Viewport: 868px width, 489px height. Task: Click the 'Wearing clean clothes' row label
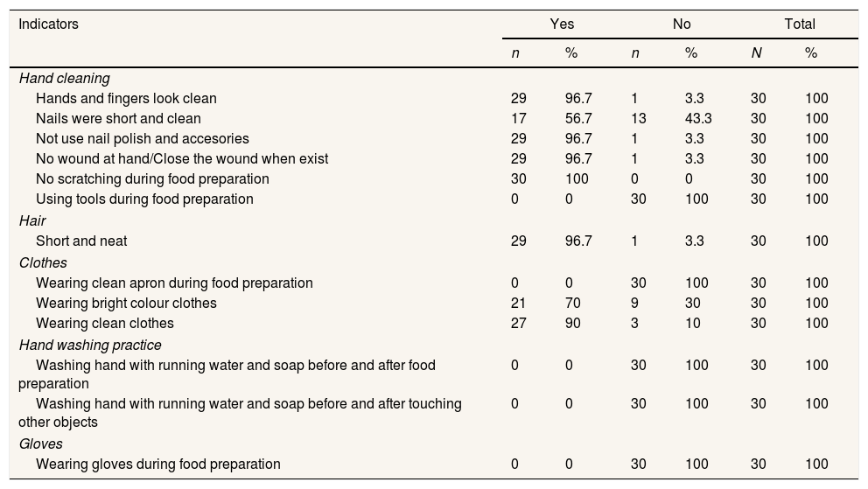[104, 324]
